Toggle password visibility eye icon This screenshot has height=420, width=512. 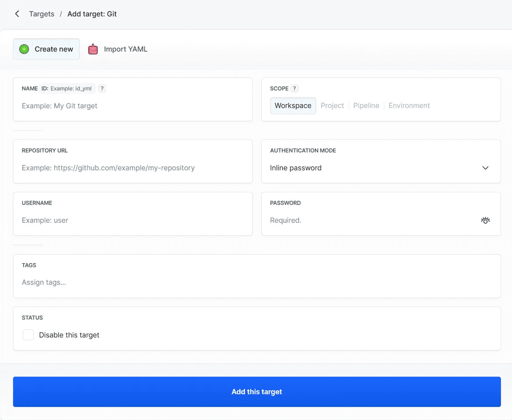(485, 221)
